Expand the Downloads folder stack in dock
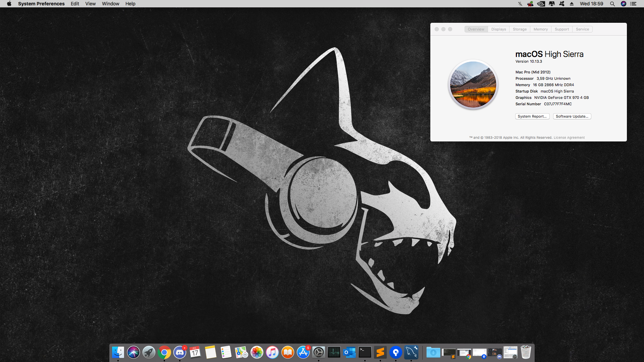The width and height of the screenshot is (644, 362). (x=433, y=352)
